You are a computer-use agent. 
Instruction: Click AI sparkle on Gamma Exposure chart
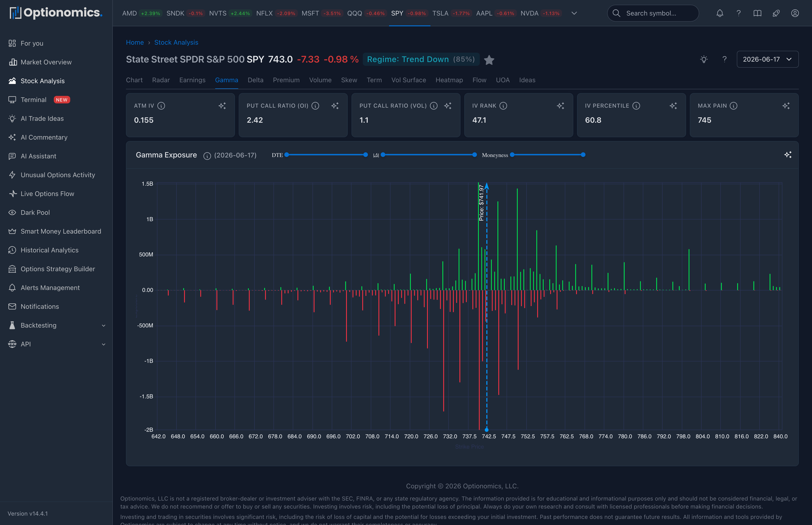click(788, 155)
